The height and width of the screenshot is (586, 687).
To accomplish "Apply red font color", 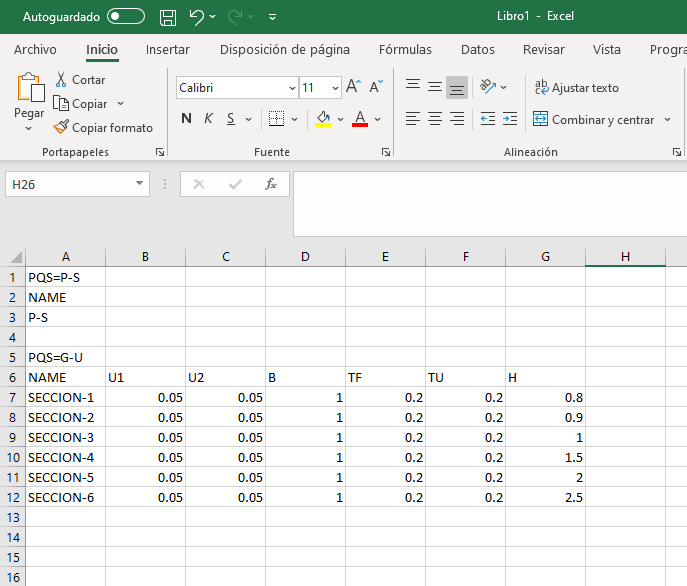I will pos(360,118).
